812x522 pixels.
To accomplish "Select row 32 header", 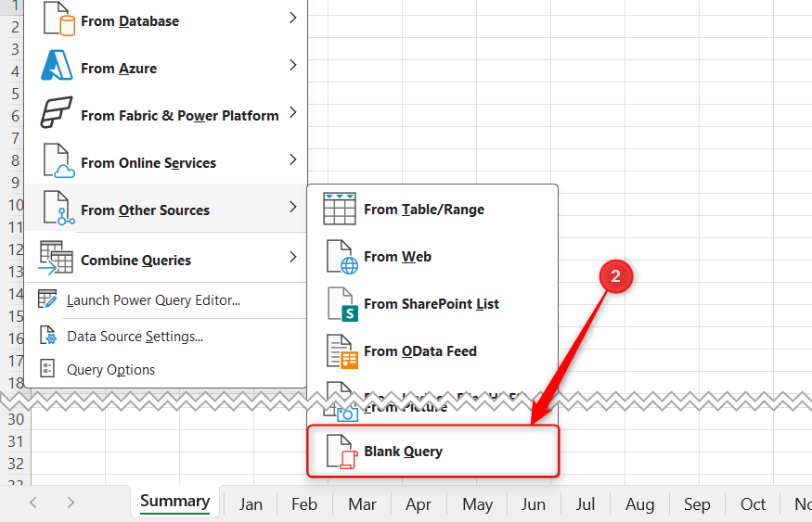I will [16, 464].
